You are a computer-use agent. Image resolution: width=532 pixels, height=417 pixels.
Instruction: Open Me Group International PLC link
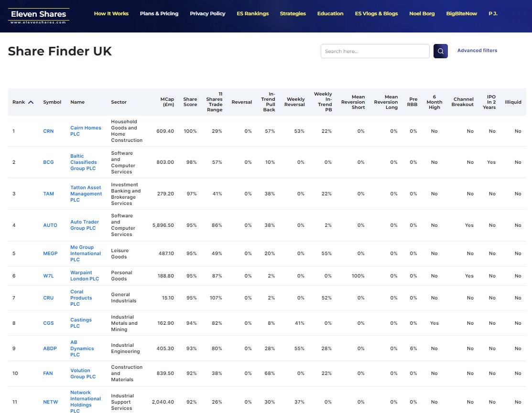[86, 254]
